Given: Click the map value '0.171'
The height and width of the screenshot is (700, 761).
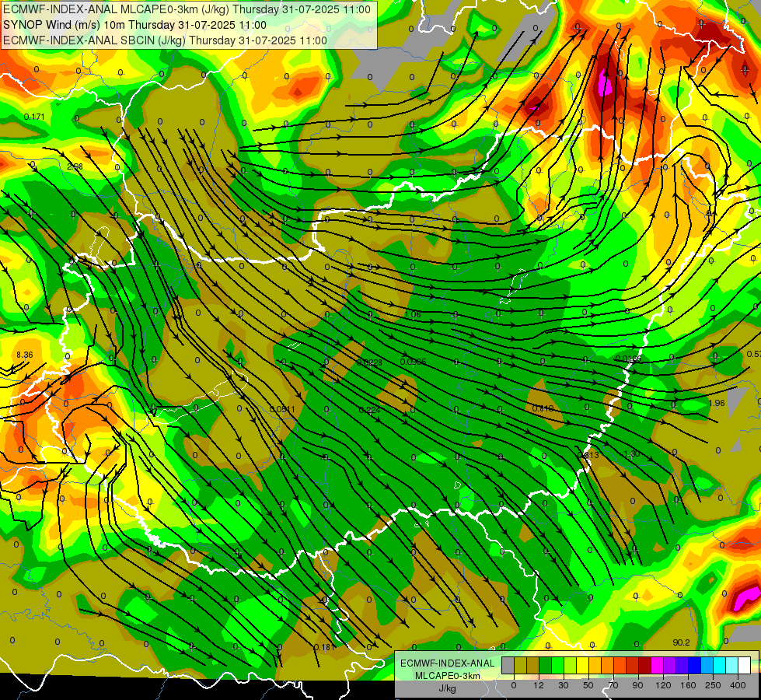Looking at the screenshot, I should coord(34,117).
